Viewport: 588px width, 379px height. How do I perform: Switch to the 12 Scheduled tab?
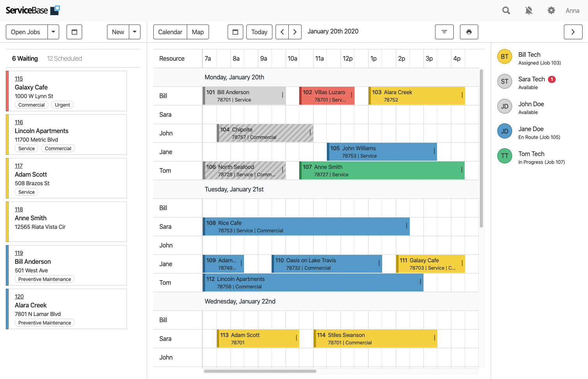(x=65, y=58)
